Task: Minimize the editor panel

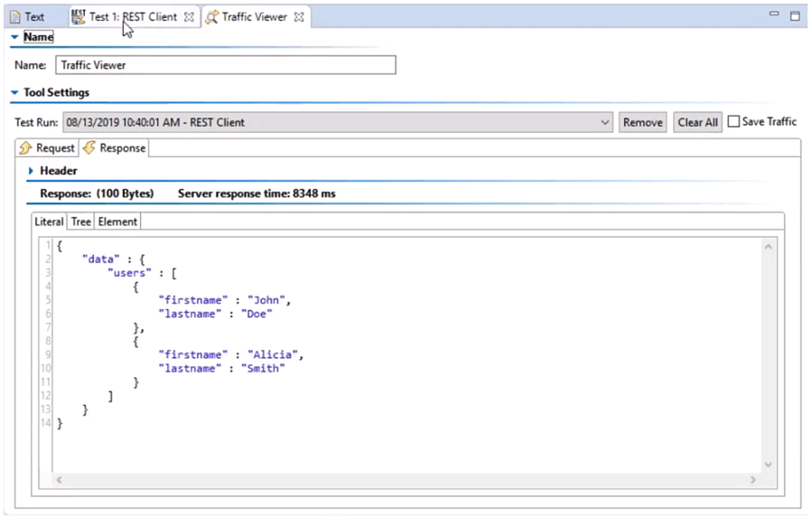Action: (774, 14)
